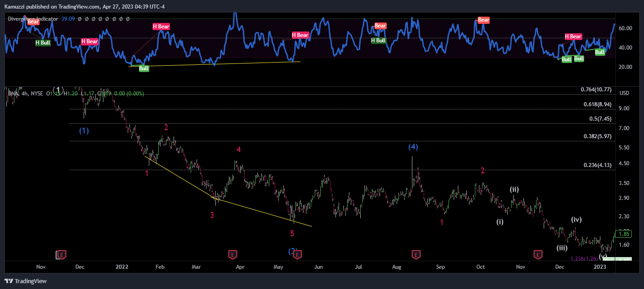This screenshot has width=644, height=289.
Task: Click the TradingView logo at bottom left
Action: (25, 281)
